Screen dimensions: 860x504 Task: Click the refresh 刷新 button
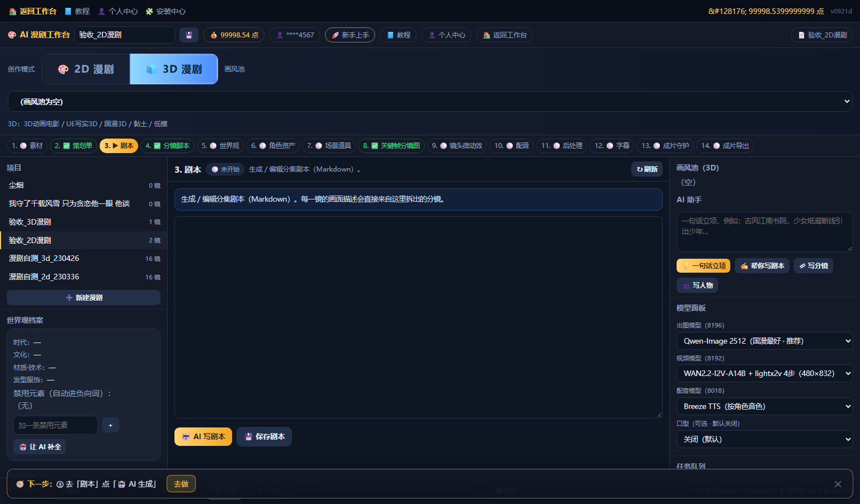click(x=647, y=169)
